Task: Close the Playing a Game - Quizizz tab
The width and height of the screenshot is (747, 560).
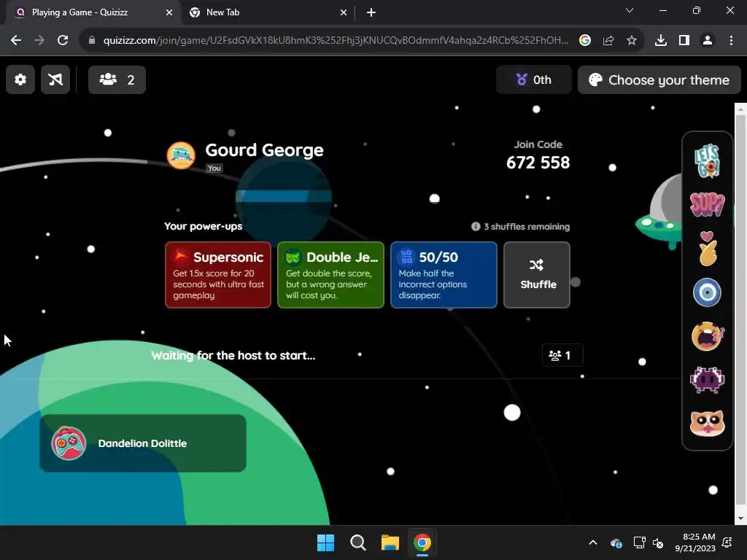Action: [169, 12]
